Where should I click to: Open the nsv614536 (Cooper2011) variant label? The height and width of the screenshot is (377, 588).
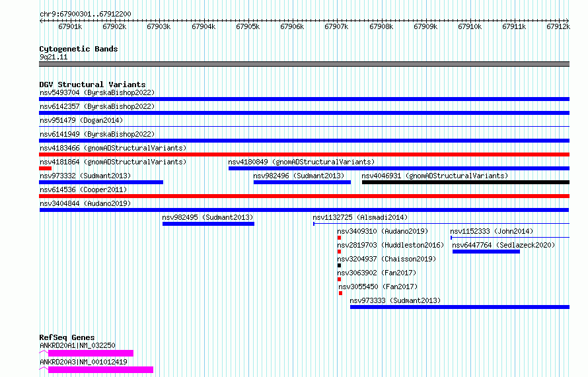(x=83, y=189)
